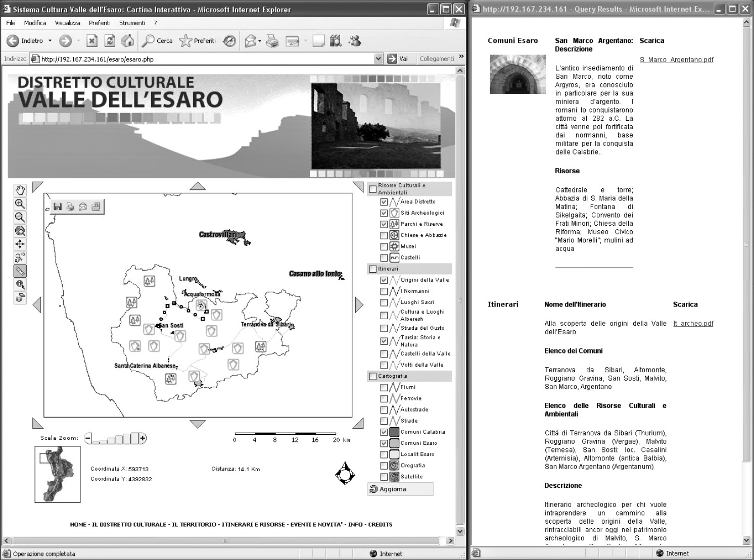Select the info identify query tool
This screenshot has height=560, width=754.
pyautogui.click(x=20, y=284)
